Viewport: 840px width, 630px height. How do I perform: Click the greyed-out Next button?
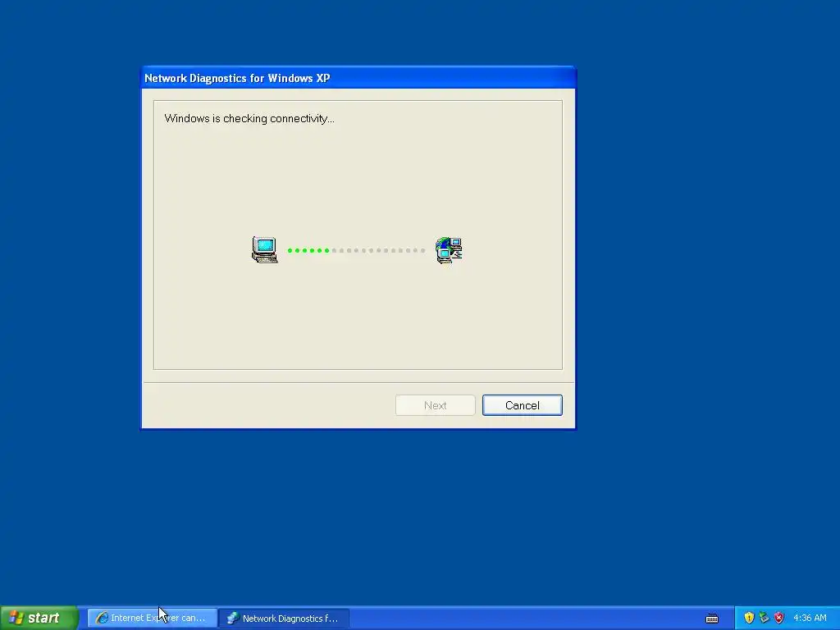[x=435, y=405]
